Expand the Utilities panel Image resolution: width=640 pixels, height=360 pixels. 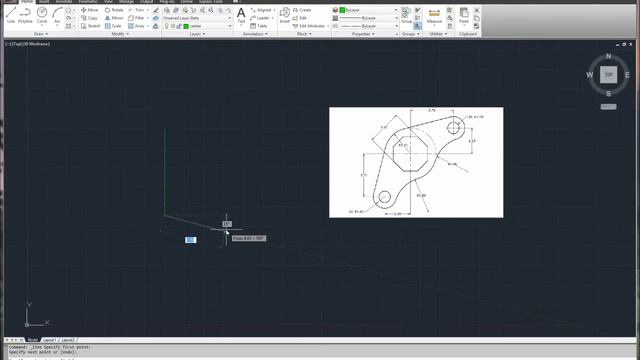[438, 34]
